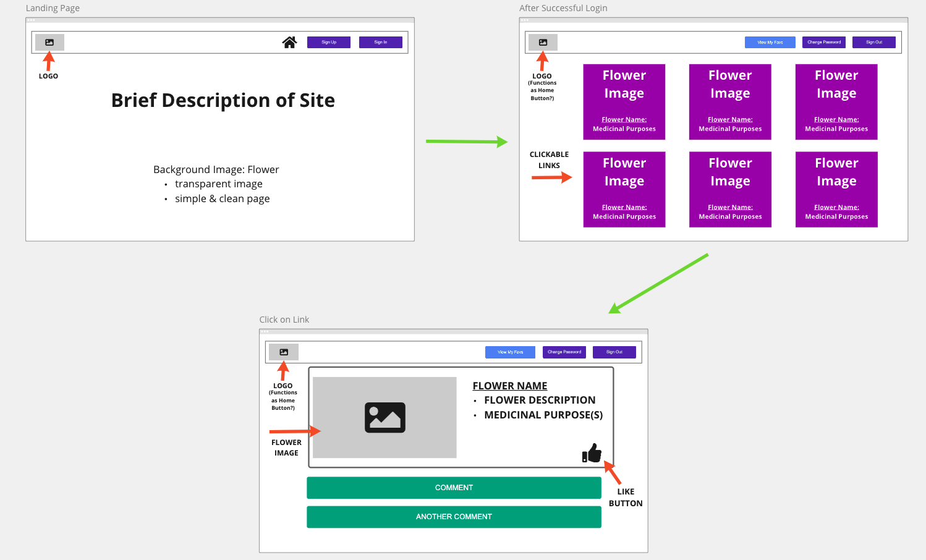The image size is (926, 560).
Task: Select the "MEDICINAL PURPOSE(S)" bullet text
Action: (543, 415)
